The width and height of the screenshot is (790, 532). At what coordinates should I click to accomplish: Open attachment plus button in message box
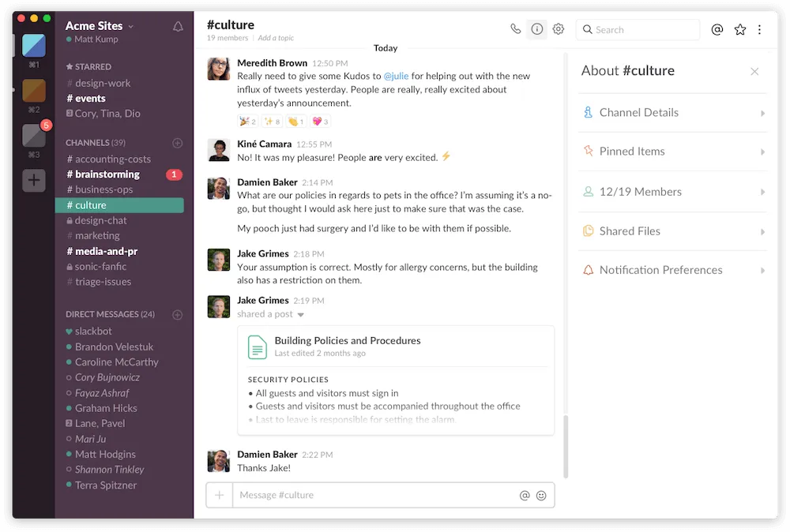219,495
